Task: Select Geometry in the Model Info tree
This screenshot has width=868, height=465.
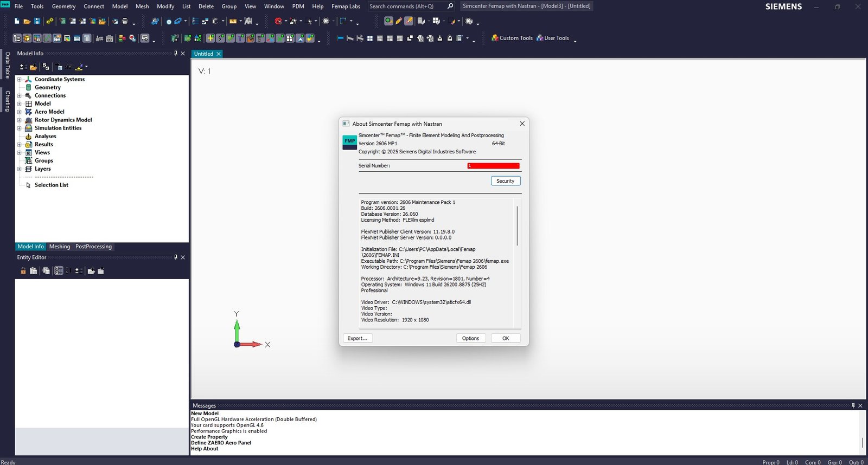Action: tap(48, 87)
